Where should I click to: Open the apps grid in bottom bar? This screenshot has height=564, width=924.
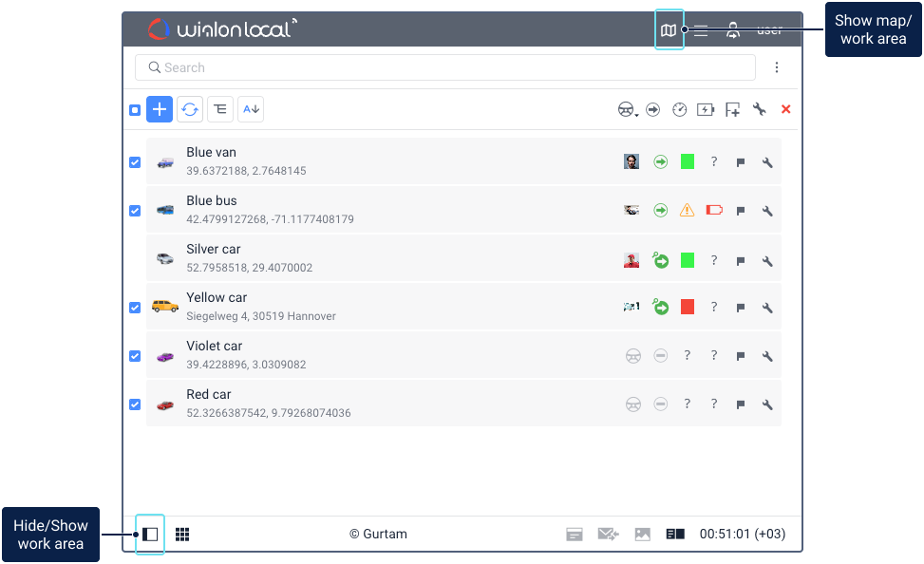(182, 535)
